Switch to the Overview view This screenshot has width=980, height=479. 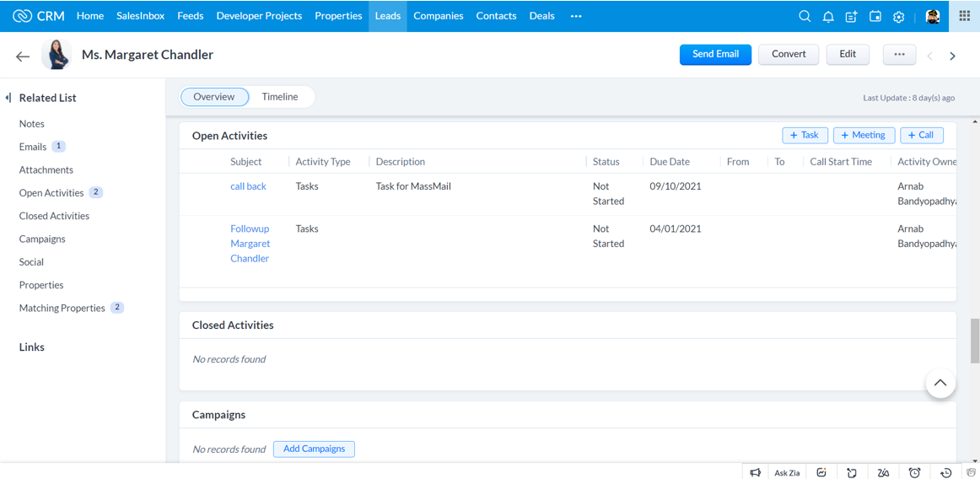[x=213, y=97]
